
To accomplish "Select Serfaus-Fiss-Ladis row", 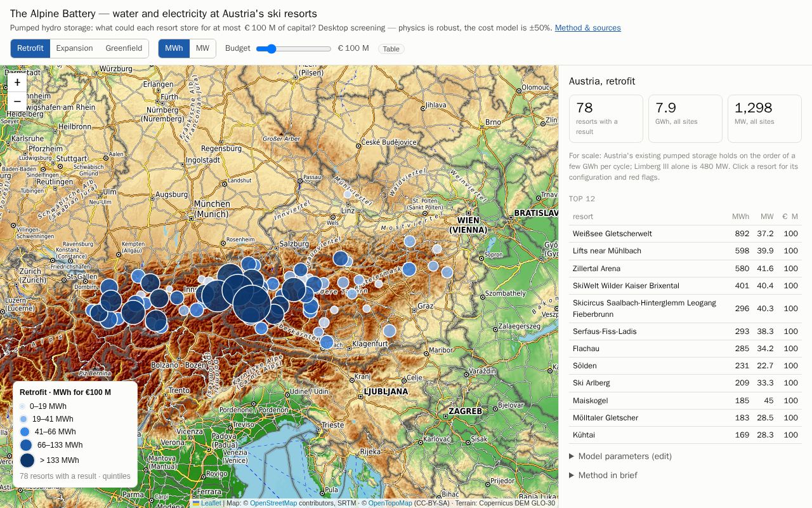I will pyautogui.click(x=685, y=331).
